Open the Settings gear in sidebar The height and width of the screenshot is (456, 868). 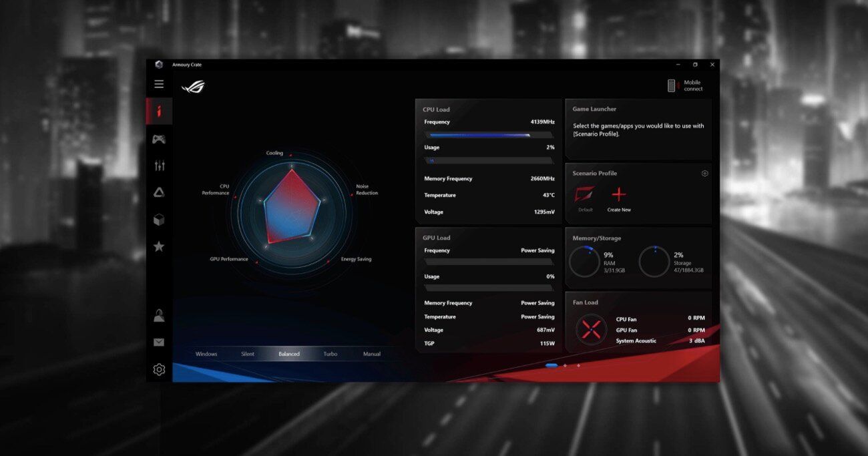click(x=159, y=369)
